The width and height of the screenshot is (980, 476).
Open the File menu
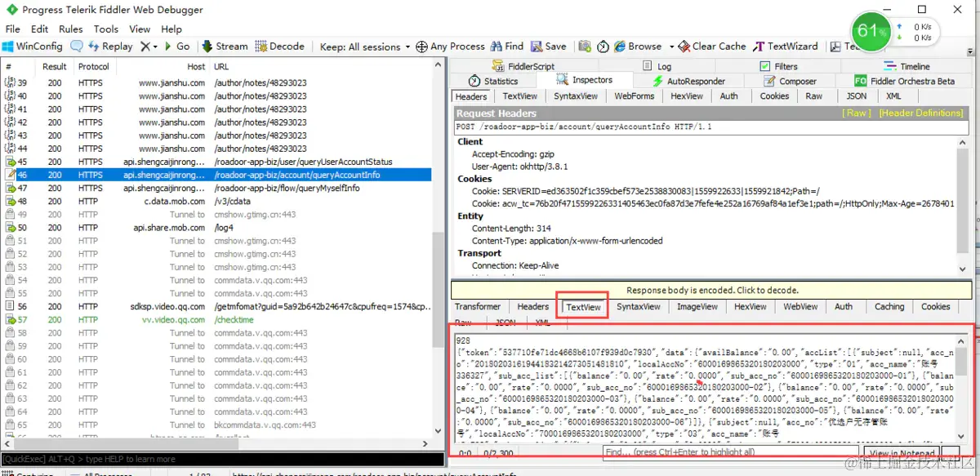(x=13, y=29)
